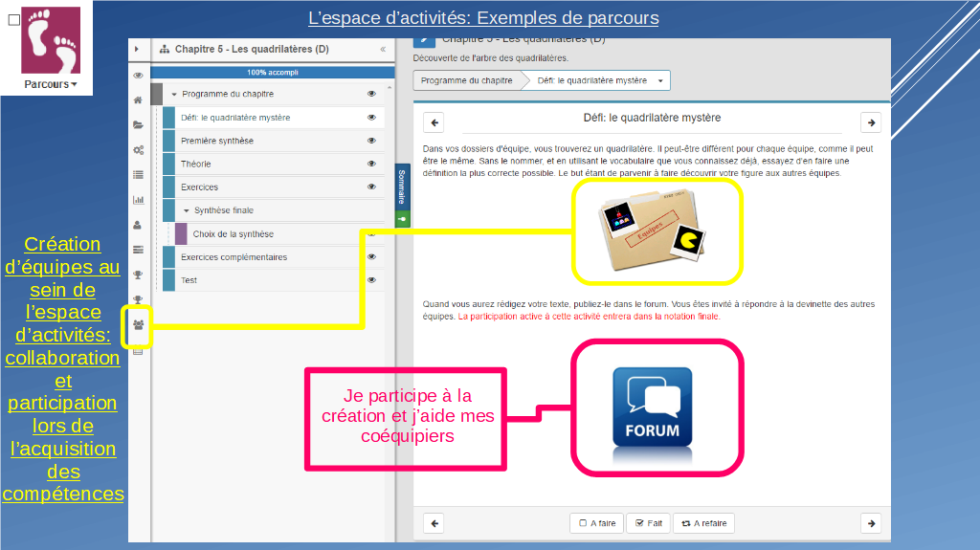
Task: Open the FORUM icon
Action: coord(652,407)
